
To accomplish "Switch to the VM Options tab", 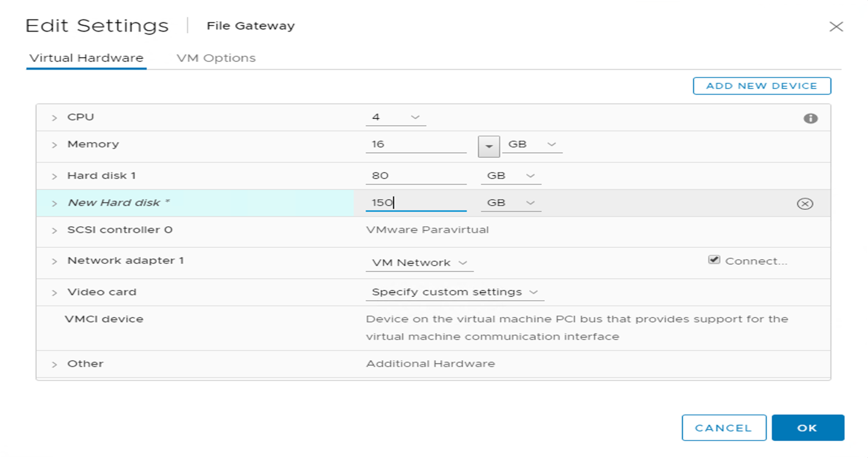I will 216,58.
